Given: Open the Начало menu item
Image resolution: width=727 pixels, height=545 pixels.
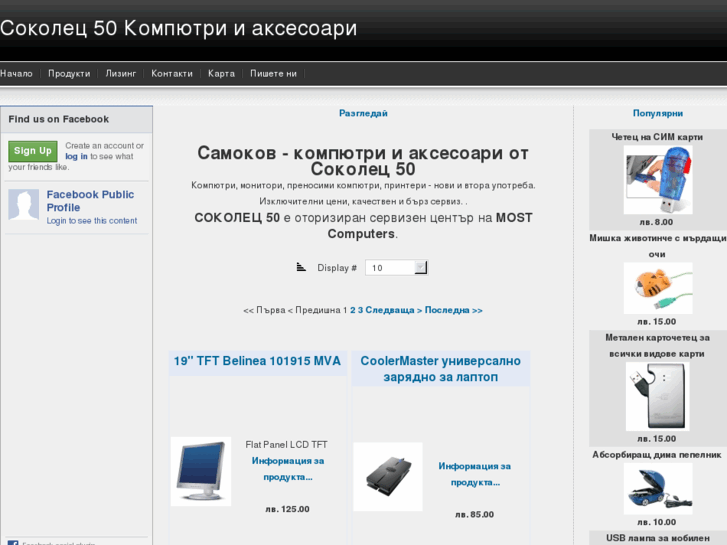Looking at the screenshot, I should point(16,73).
